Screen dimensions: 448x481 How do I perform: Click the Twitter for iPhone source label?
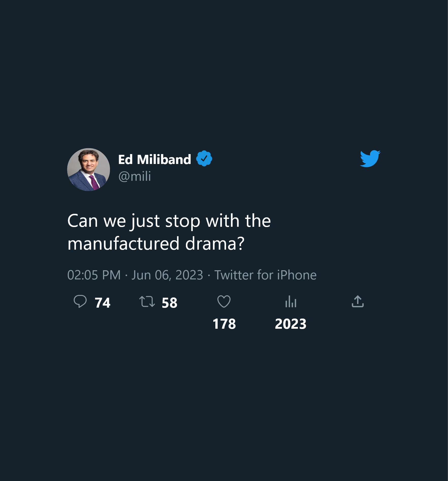coord(265,275)
